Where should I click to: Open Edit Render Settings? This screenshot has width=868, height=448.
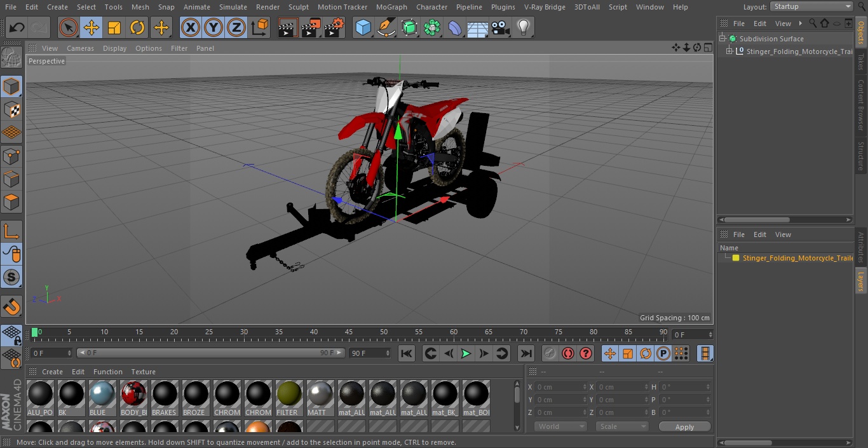[334, 27]
